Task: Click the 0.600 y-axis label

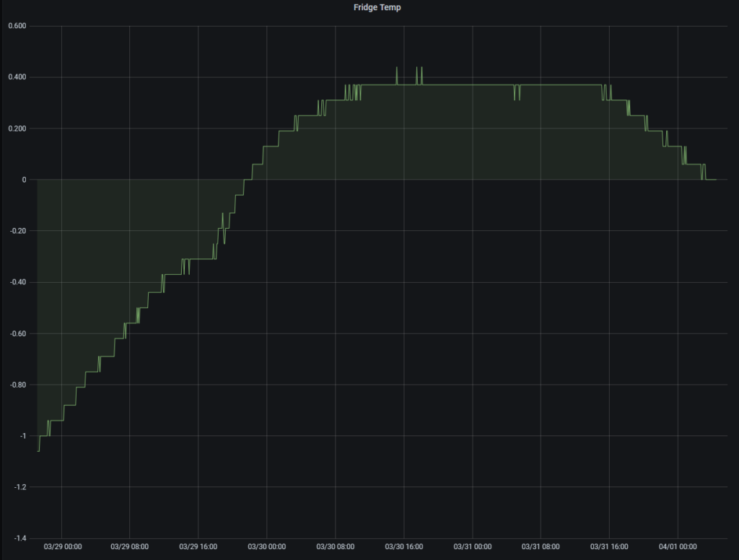Action: 17,27
